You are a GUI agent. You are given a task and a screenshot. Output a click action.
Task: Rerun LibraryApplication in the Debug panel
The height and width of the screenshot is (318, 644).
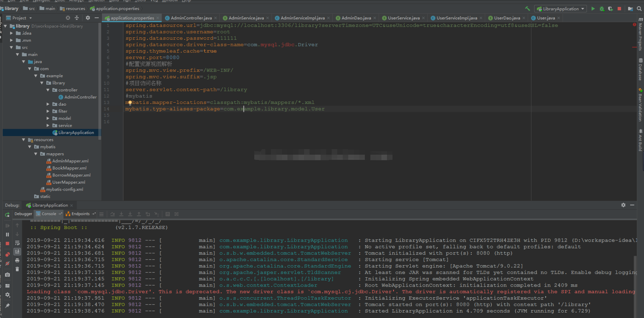point(7,215)
